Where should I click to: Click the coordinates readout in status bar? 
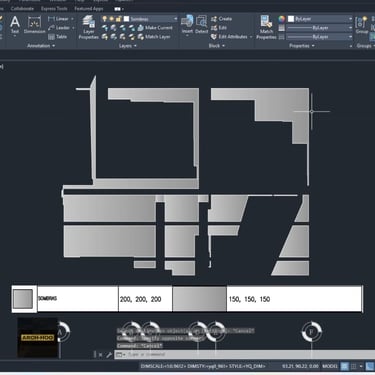pos(300,366)
